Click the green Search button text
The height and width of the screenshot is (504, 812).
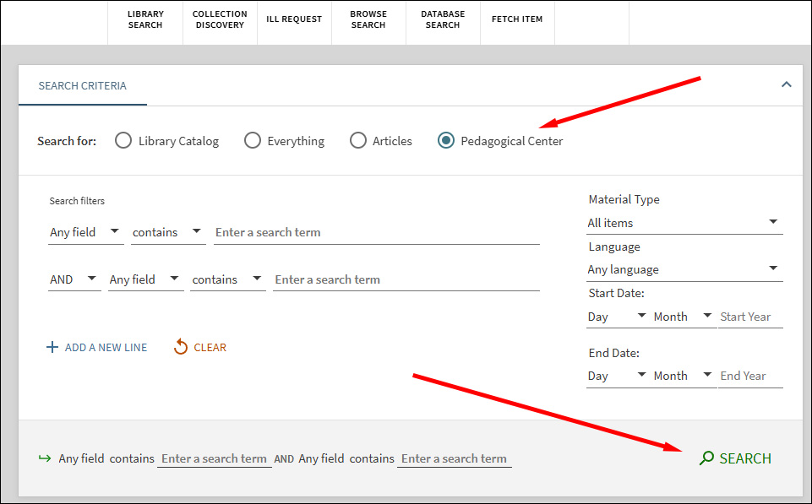point(745,458)
